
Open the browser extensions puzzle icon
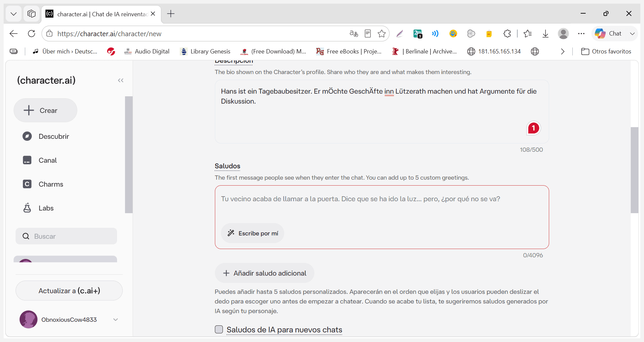click(507, 34)
